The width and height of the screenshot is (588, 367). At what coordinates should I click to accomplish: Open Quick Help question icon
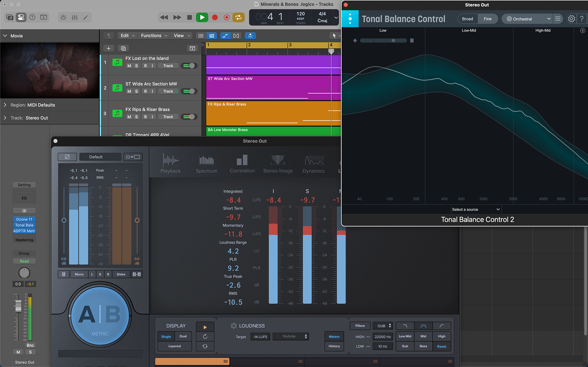[x=32, y=17]
